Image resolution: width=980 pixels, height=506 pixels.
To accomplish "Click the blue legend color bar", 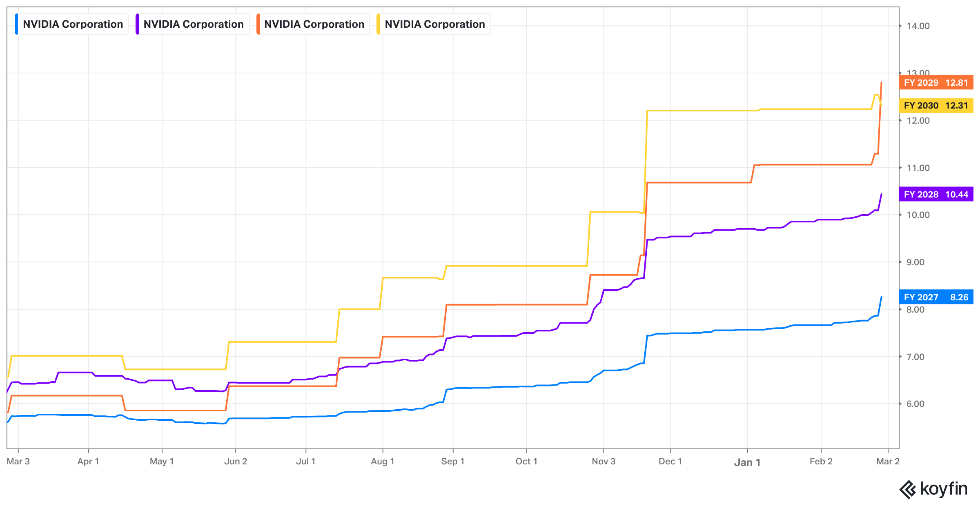I will point(16,24).
